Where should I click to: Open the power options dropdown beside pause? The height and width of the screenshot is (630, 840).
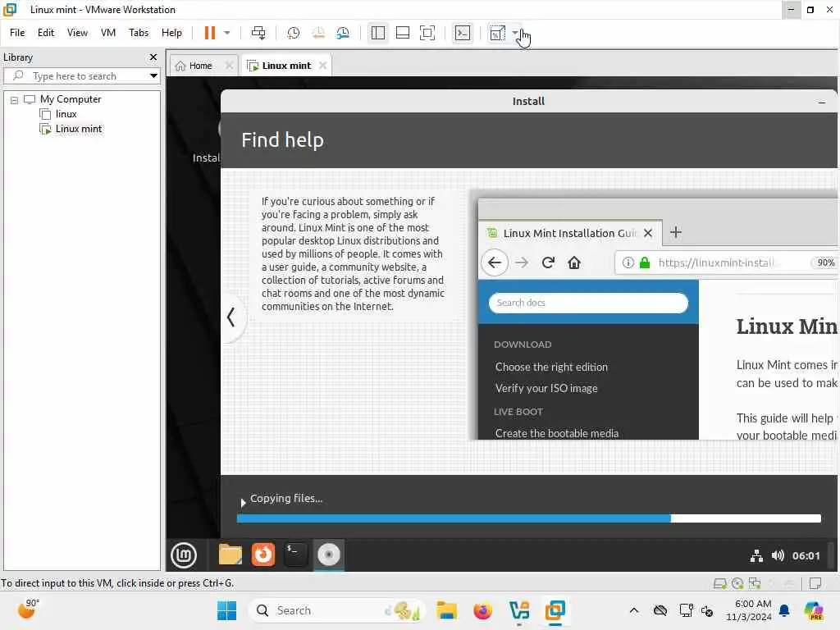(x=227, y=33)
